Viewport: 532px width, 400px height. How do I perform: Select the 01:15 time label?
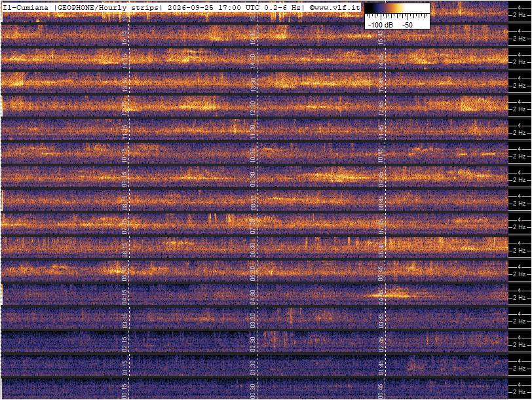point(124,369)
